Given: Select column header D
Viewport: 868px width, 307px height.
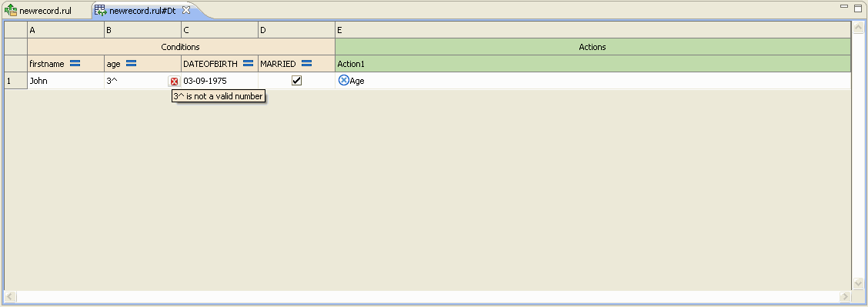Looking at the screenshot, I should [297, 30].
